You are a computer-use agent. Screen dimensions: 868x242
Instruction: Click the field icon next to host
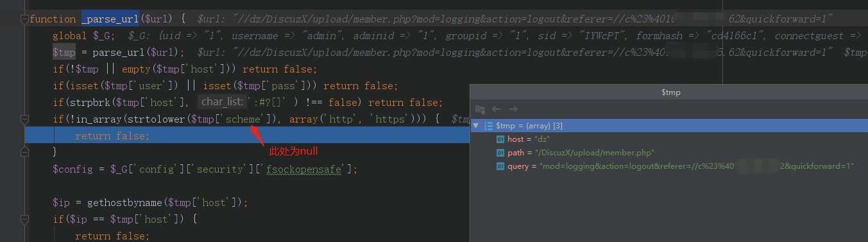click(500, 139)
